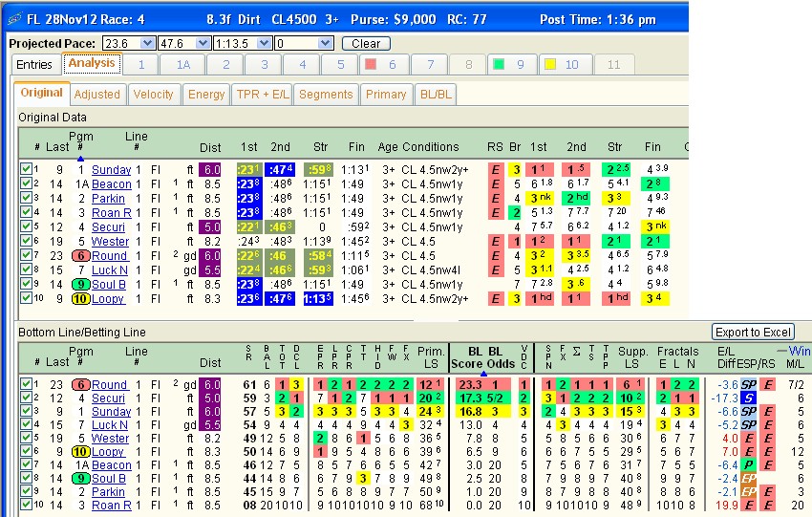
Task: Click the green P ESP icon in Beacon row
Action: 748,465
